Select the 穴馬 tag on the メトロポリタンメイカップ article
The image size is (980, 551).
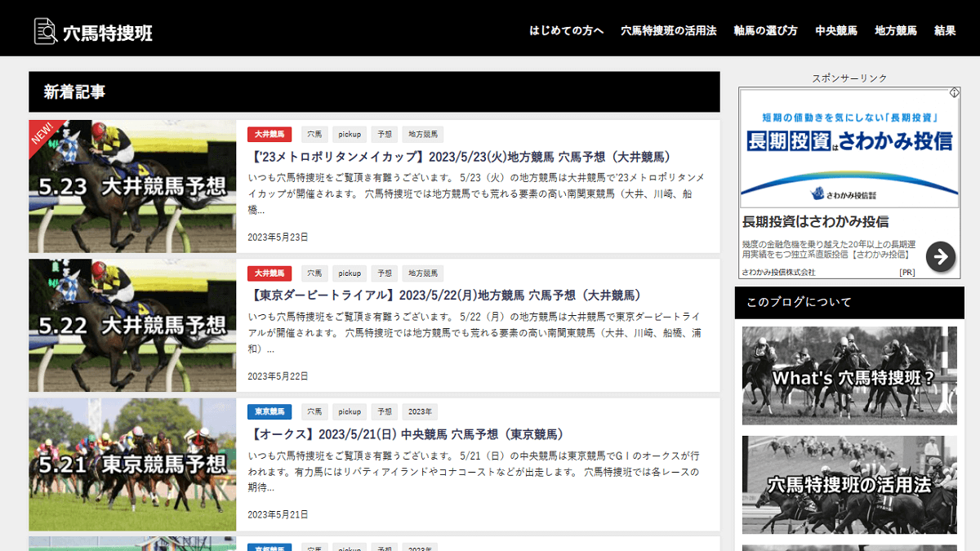tap(314, 135)
